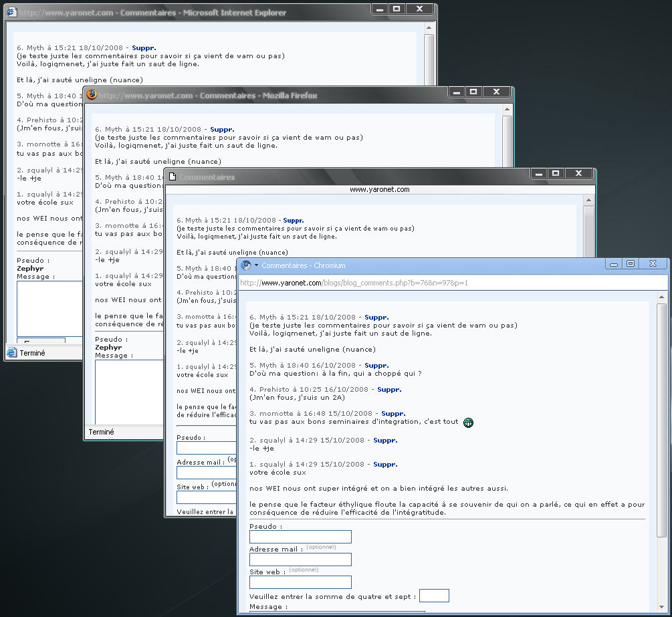Image resolution: width=672 pixels, height=617 pixels.
Task: Click the Chromium logo in the title bar
Action: (246, 265)
